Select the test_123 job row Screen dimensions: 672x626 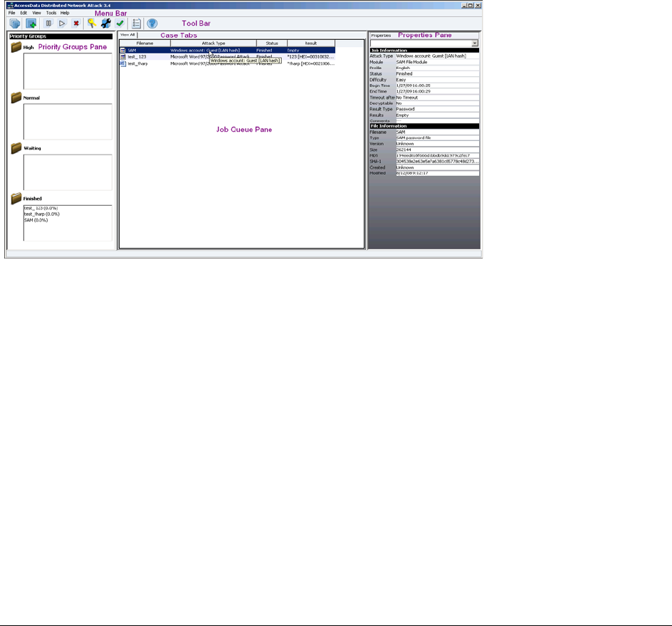tap(227, 56)
